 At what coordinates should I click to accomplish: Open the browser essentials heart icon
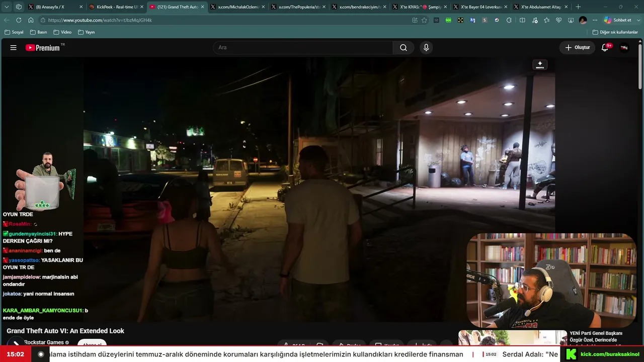(x=558, y=20)
